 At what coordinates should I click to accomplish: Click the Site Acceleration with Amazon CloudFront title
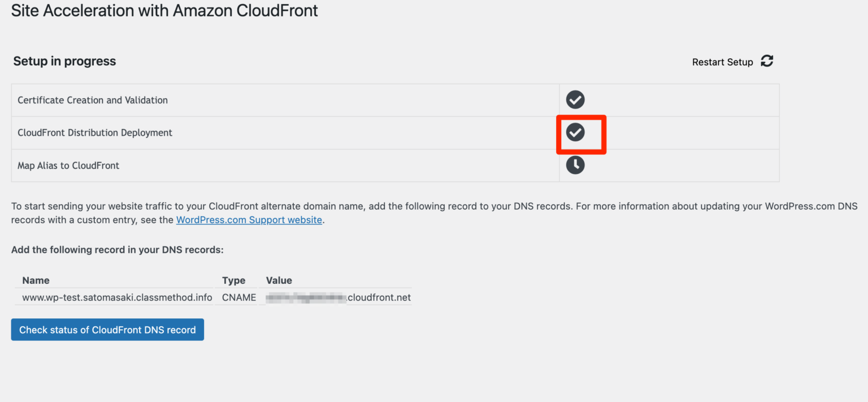tap(164, 11)
